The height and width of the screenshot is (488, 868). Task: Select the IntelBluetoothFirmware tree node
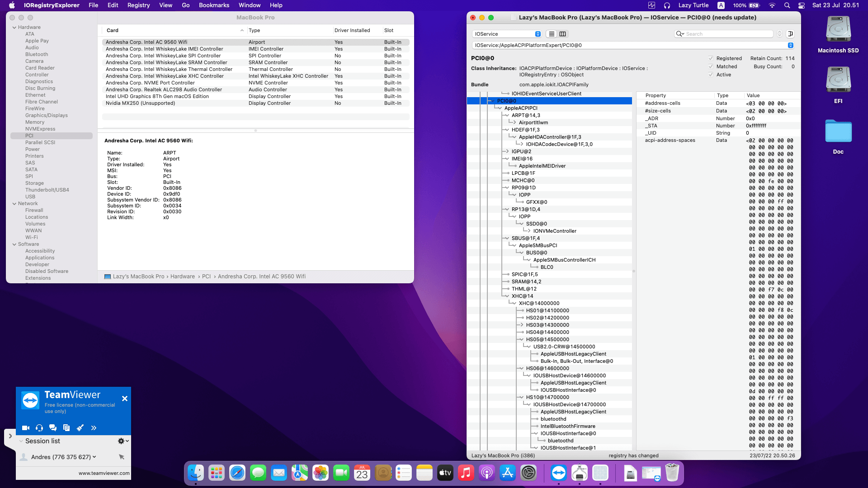568,426
